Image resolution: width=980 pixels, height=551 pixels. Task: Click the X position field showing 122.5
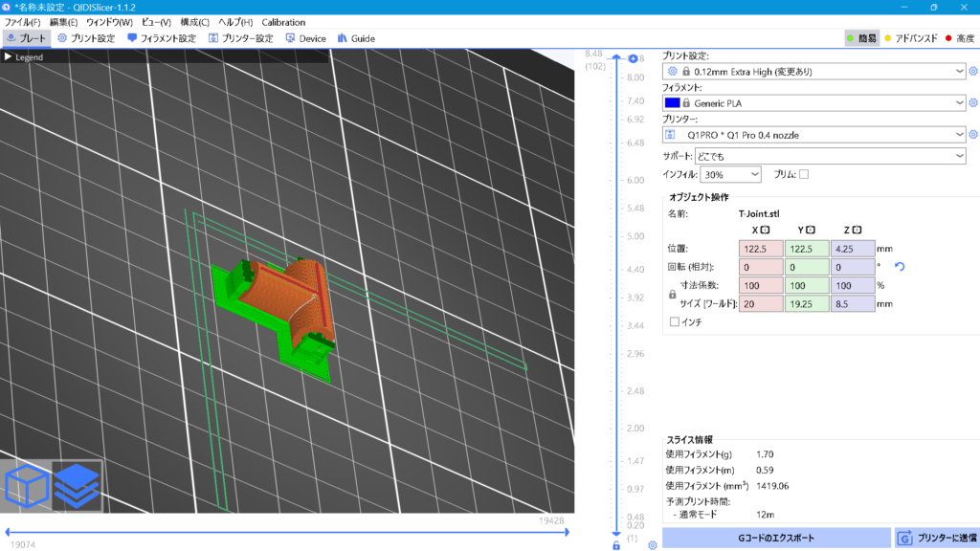(x=761, y=249)
